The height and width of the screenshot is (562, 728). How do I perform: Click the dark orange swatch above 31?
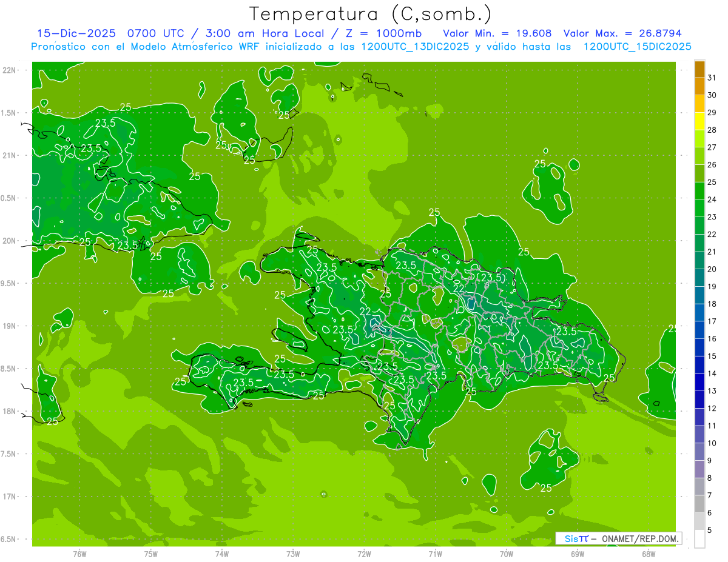tap(699, 69)
